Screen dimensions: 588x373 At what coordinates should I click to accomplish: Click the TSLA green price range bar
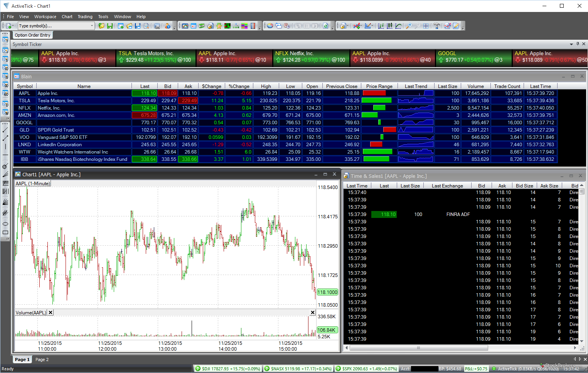pyautogui.click(x=377, y=100)
